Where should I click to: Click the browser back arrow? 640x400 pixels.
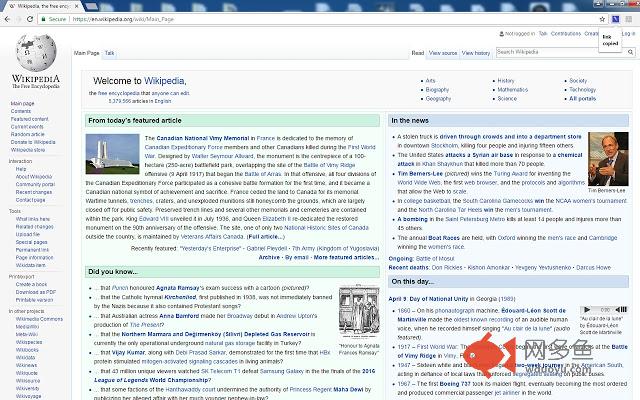point(7,19)
